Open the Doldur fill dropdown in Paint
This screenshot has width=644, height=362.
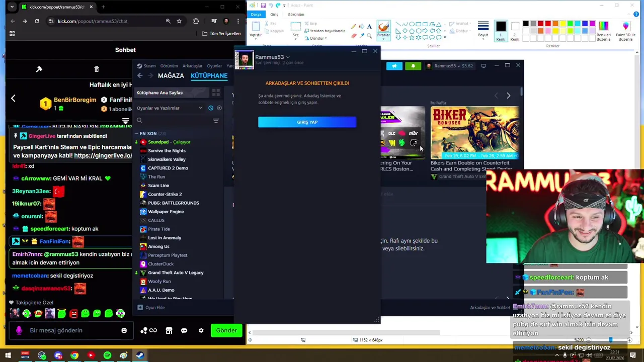point(460,31)
